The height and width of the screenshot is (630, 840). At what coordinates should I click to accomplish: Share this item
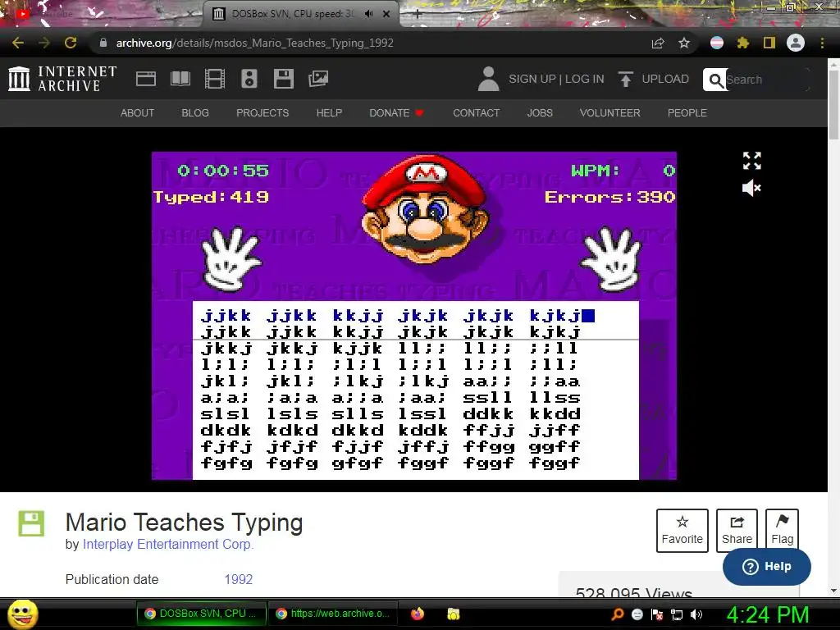click(x=737, y=531)
